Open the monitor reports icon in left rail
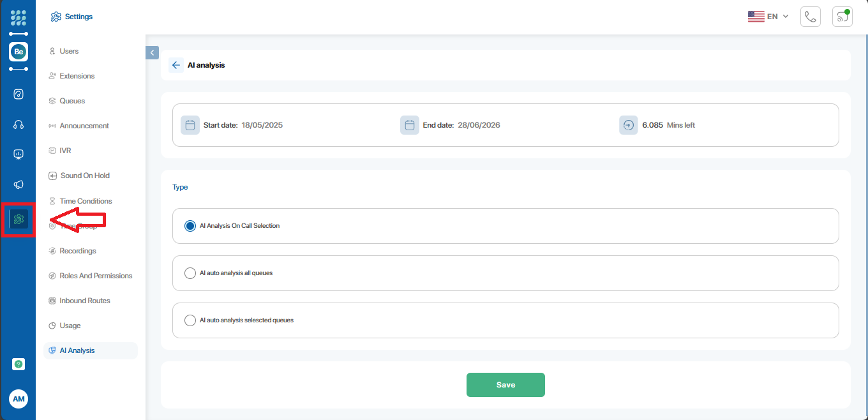Image resolution: width=868 pixels, height=420 pixels. [19, 154]
